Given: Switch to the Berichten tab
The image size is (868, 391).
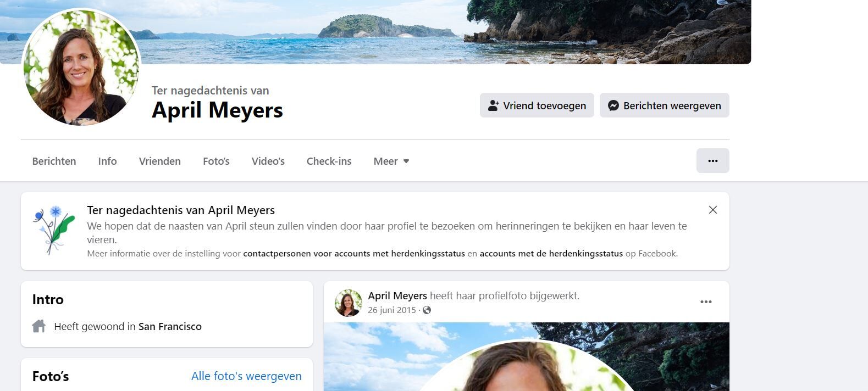Looking at the screenshot, I should (54, 161).
